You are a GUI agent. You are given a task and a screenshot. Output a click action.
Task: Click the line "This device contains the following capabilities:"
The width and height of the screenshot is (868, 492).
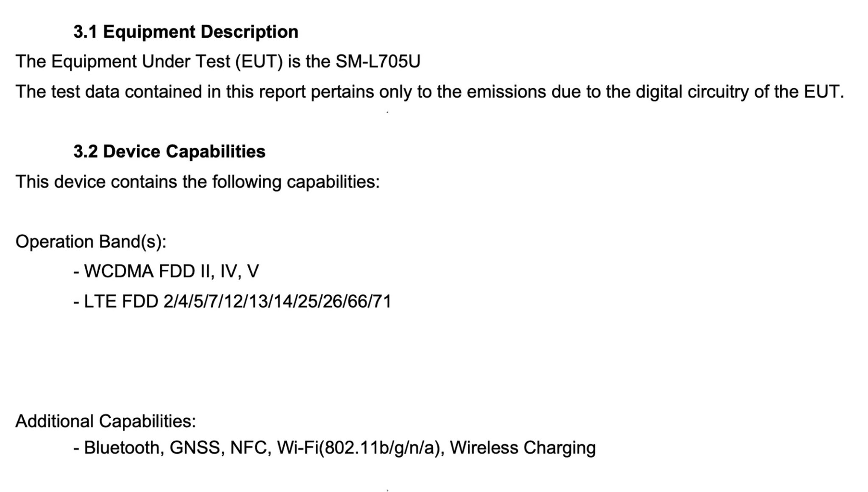[198, 182]
